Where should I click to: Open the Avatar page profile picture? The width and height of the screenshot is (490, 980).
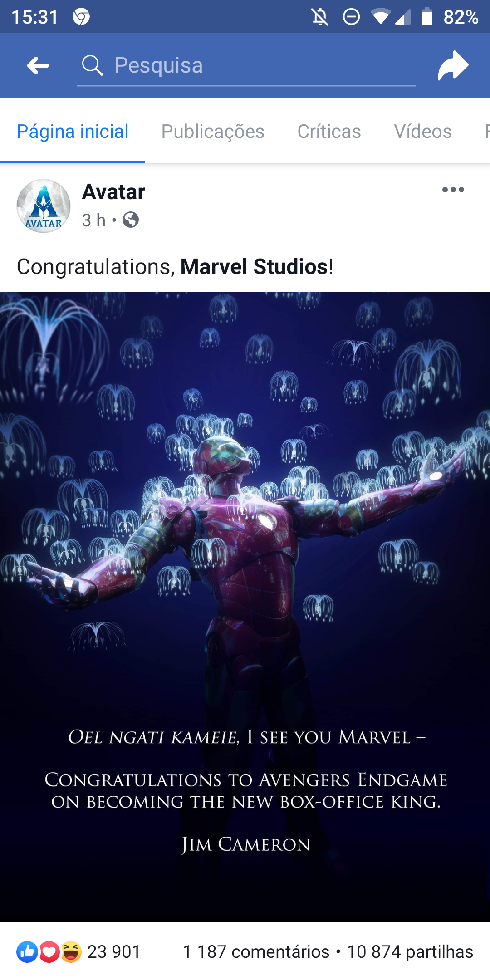(x=44, y=206)
